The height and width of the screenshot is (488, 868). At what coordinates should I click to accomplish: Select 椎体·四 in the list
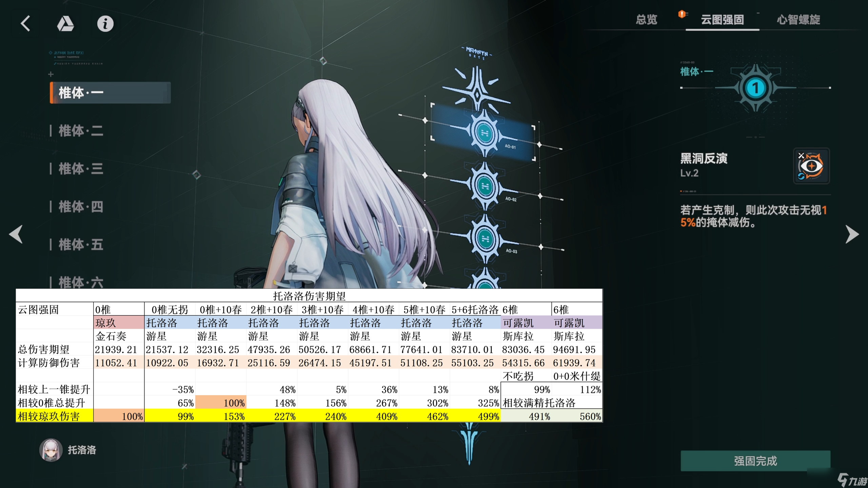pyautogui.click(x=81, y=206)
